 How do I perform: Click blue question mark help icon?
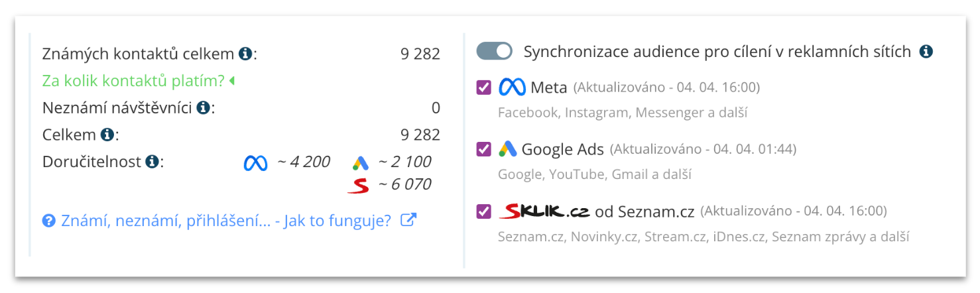[x=48, y=221]
